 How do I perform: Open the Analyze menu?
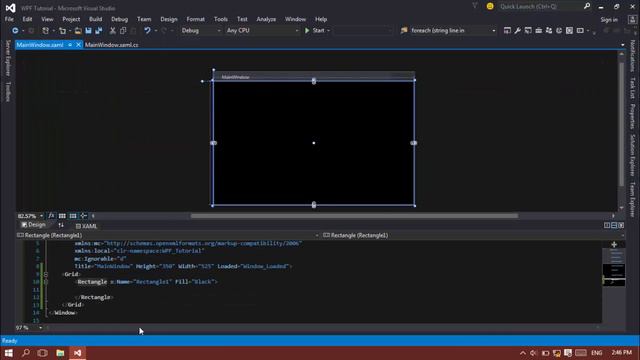click(x=266, y=19)
